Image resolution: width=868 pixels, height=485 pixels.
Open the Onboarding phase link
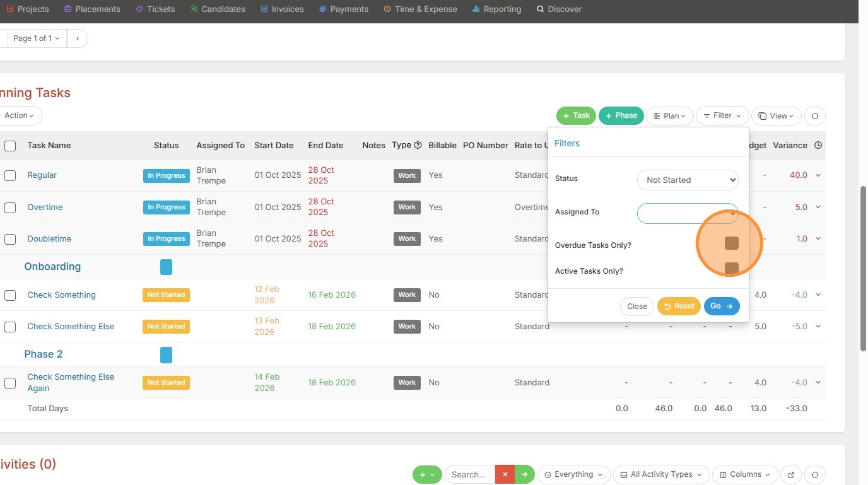pos(52,266)
